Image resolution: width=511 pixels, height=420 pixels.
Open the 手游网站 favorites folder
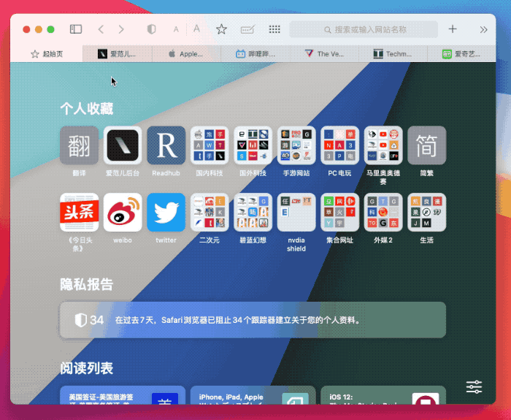(x=296, y=145)
